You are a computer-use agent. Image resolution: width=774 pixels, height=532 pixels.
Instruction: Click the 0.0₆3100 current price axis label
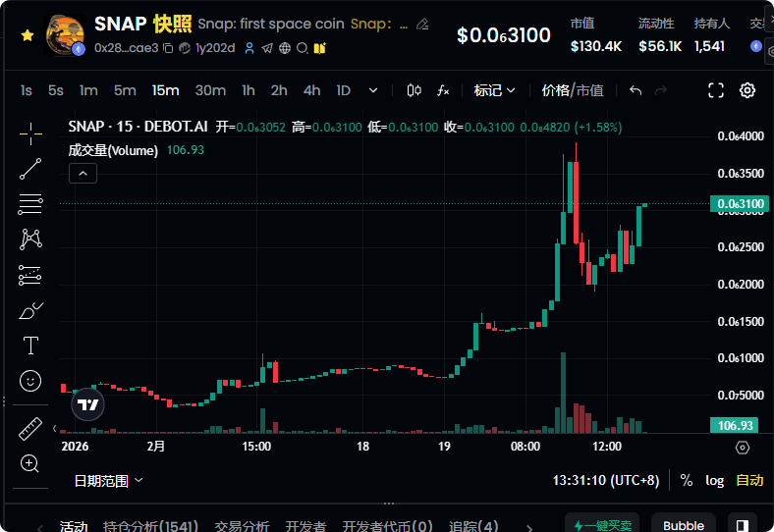[x=740, y=204]
